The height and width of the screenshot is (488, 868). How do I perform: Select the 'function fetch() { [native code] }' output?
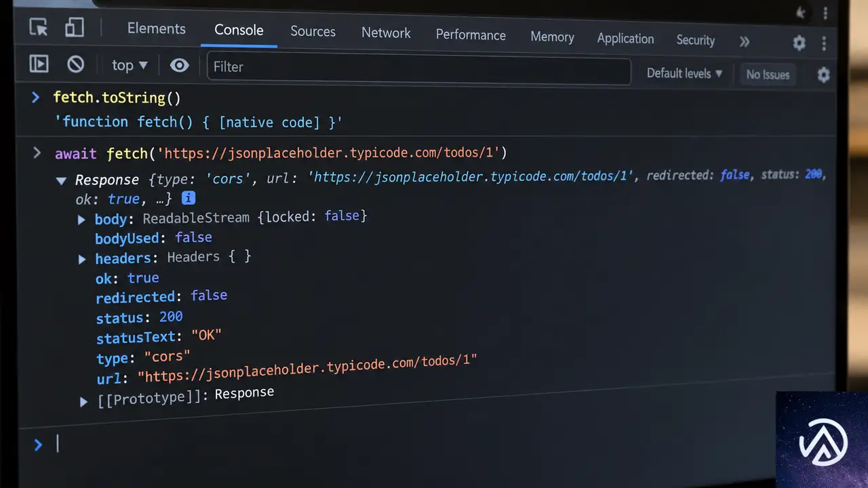click(x=198, y=122)
